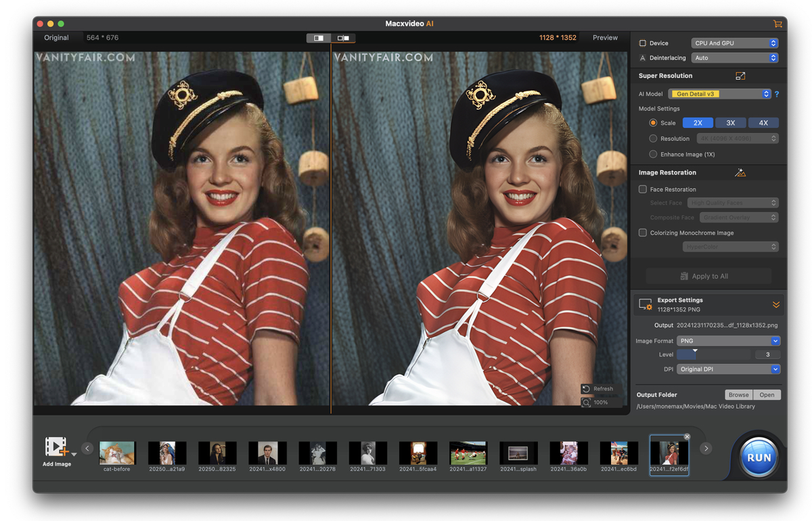Open the AI Model dropdown
Screen dimensions: 812x521
coord(719,94)
